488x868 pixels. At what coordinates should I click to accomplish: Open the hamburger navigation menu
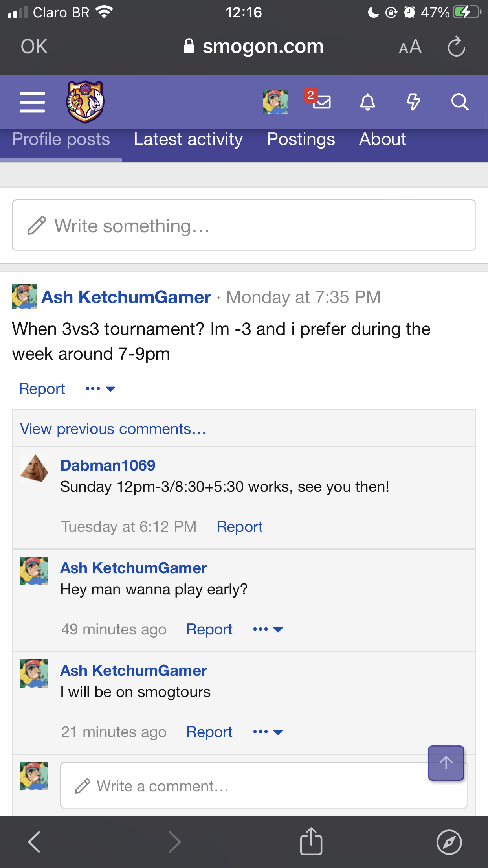click(32, 102)
